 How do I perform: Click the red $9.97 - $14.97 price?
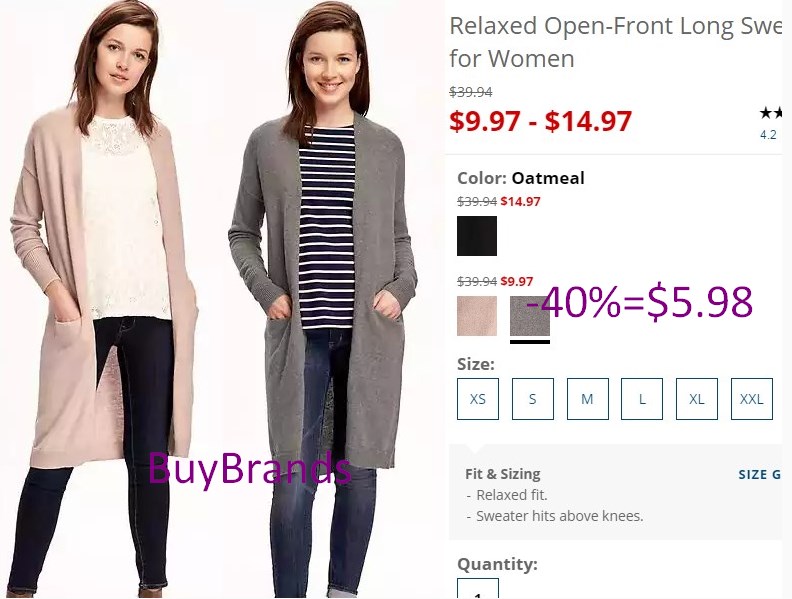540,121
